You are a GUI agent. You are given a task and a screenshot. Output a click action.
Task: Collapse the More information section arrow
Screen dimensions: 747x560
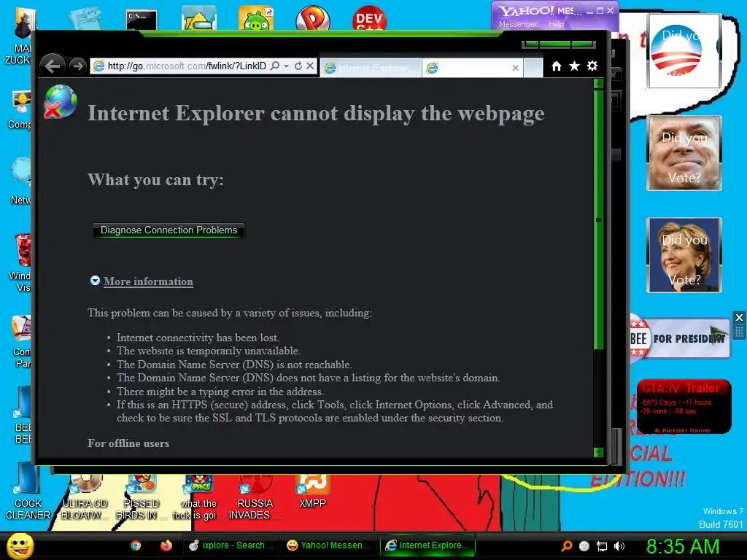click(96, 281)
